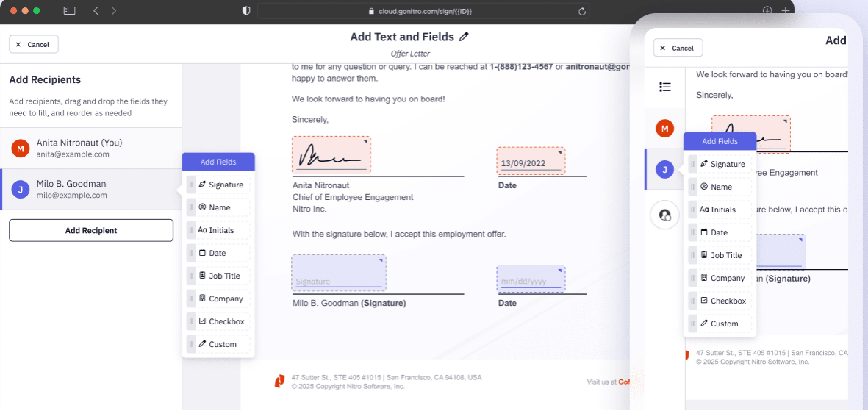Image resolution: width=868 pixels, height=411 pixels.
Task: Click Anita's signed signature box in document
Action: click(x=331, y=156)
